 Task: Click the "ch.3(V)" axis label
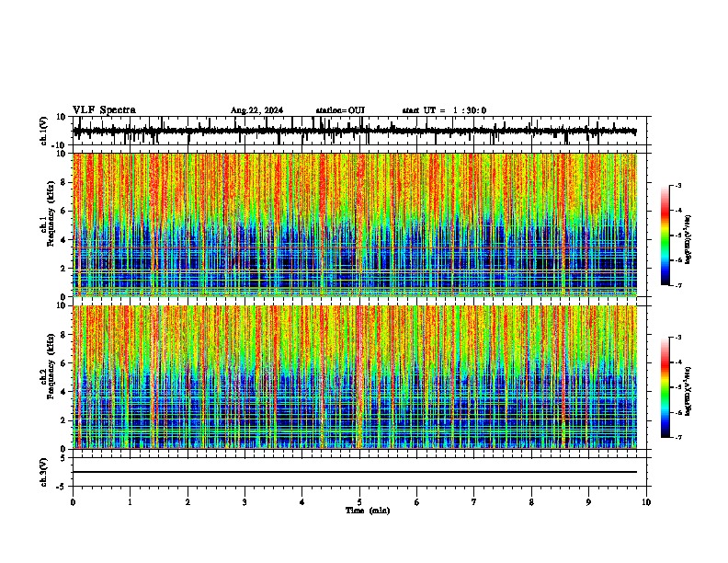[44, 472]
